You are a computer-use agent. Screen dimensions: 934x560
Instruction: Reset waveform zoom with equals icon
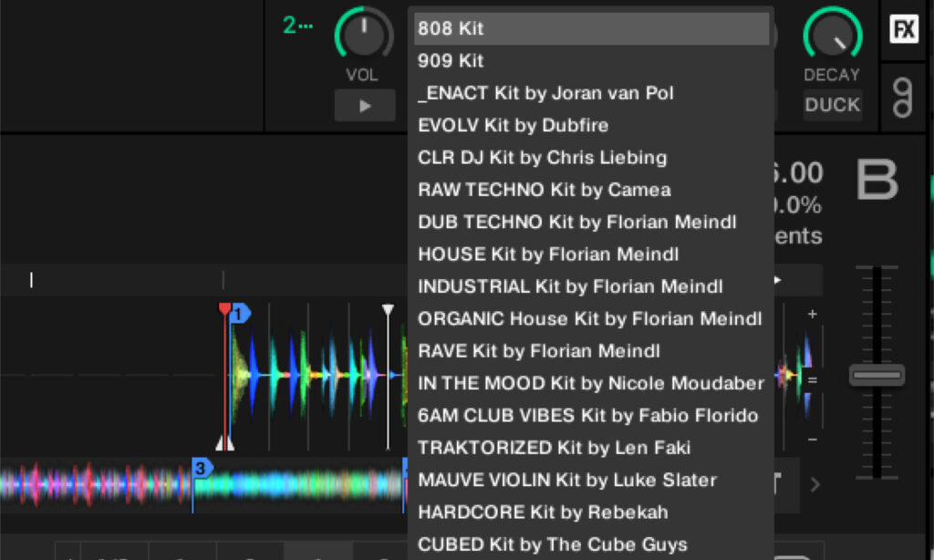pos(812,379)
